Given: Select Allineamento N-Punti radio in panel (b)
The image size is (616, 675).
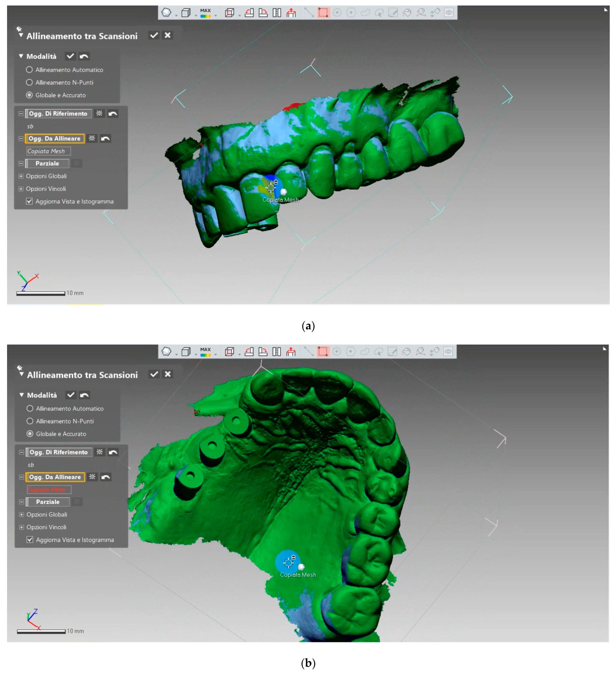Looking at the screenshot, I should (30, 421).
